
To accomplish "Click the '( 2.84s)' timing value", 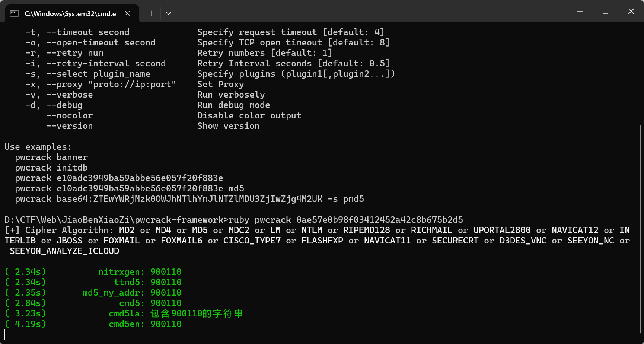I will coord(25,303).
